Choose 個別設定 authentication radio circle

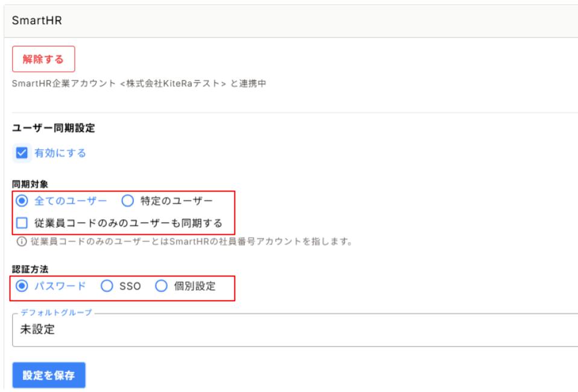161,286
